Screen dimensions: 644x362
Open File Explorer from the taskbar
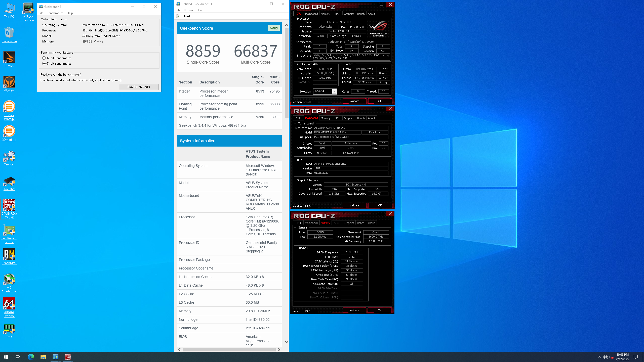click(x=43, y=357)
